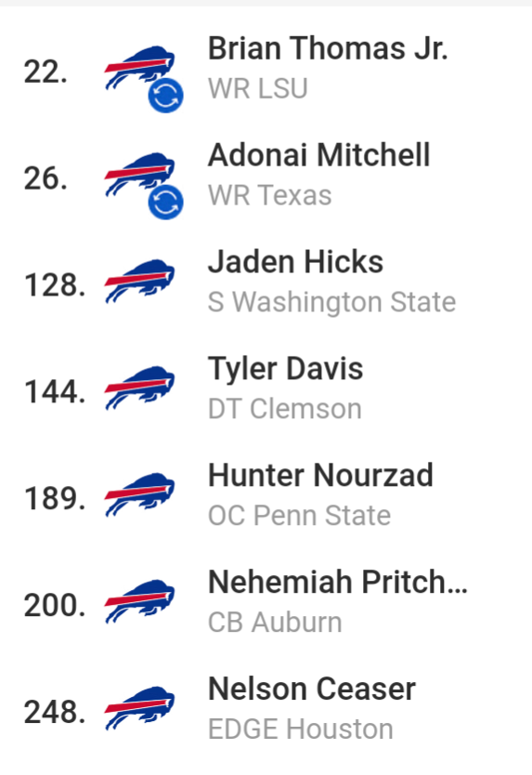Click the Bills logo beside Jaden Hicks

139,282
